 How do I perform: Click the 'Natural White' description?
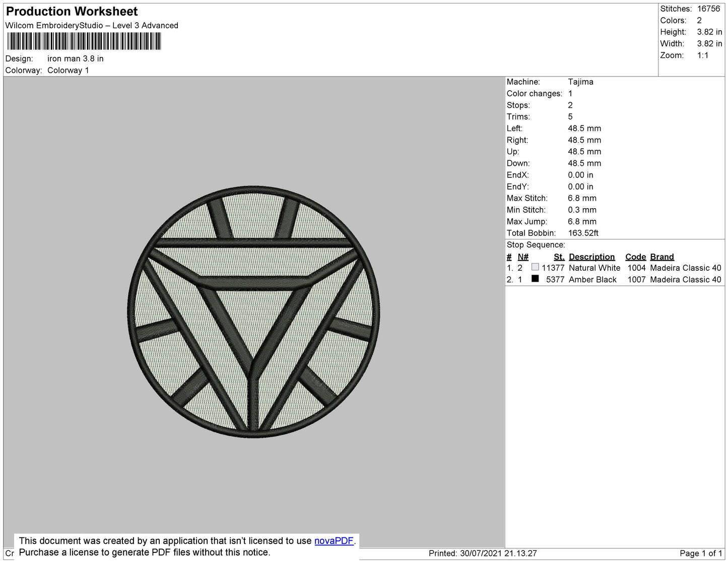[x=594, y=268]
